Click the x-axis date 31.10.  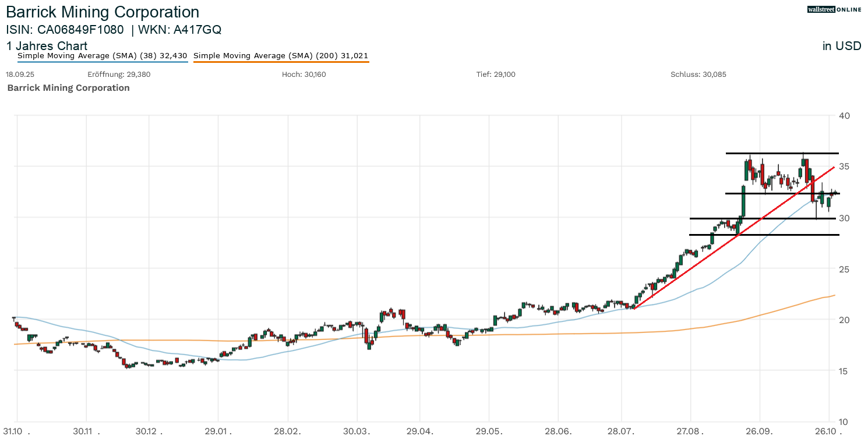[17, 431]
